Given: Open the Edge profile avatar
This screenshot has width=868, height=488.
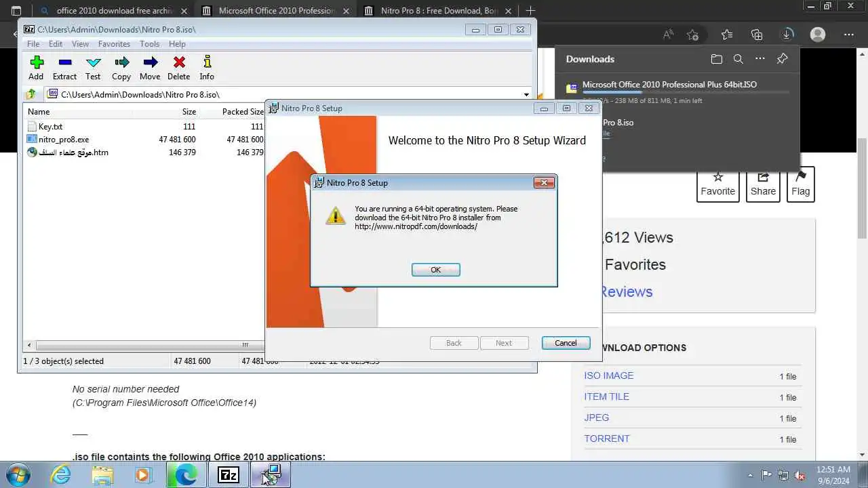Looking at the screenshot, I should click(818, 35).
